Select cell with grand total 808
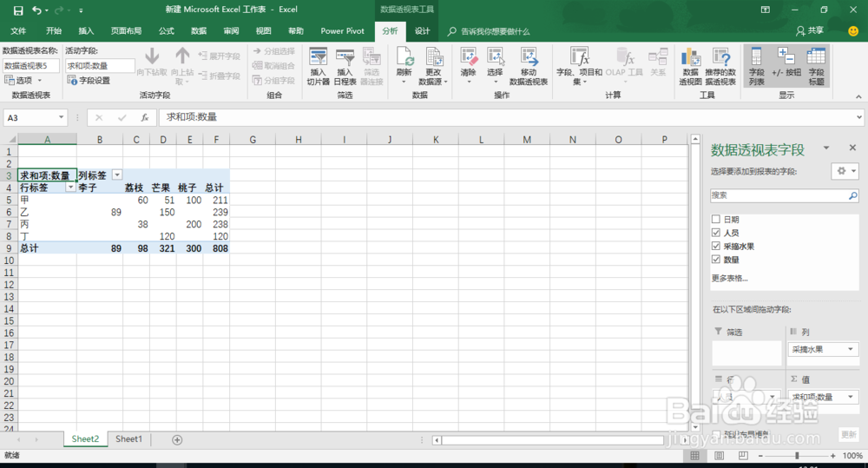The height and width of the screenshot is (468, 868). click(x=216, y=248)
